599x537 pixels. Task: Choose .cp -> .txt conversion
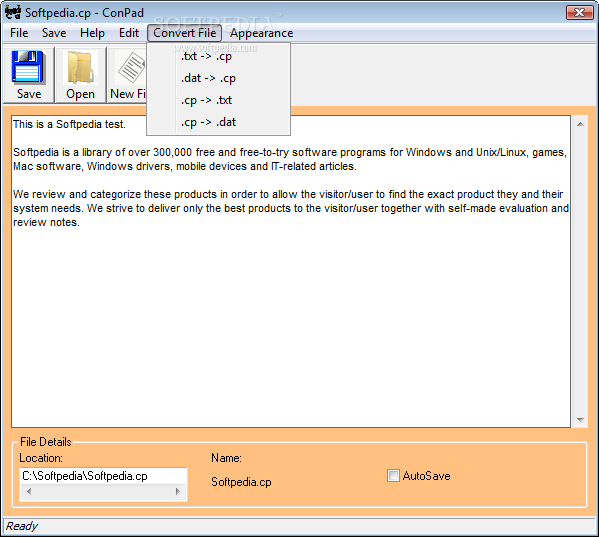(x=218, y=100)
